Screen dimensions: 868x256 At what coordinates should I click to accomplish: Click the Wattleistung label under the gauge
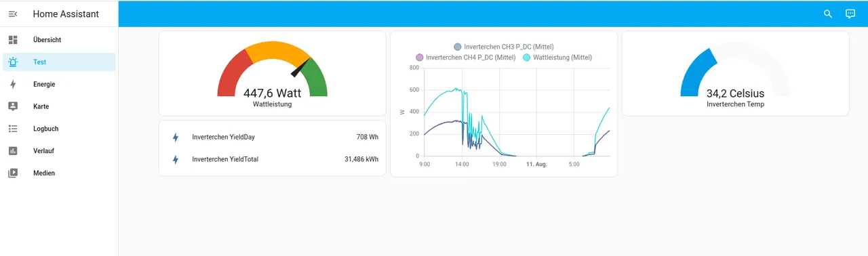(272, 105)
